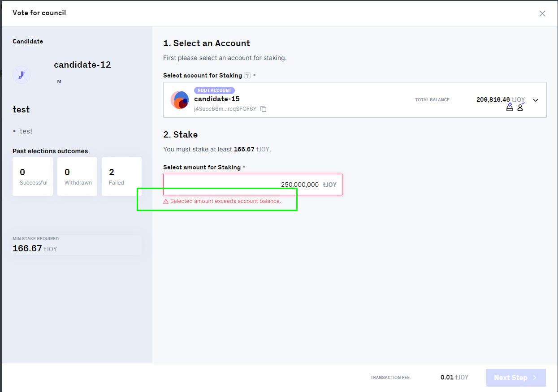Click the red warning triangle icon

pos(166,202)
